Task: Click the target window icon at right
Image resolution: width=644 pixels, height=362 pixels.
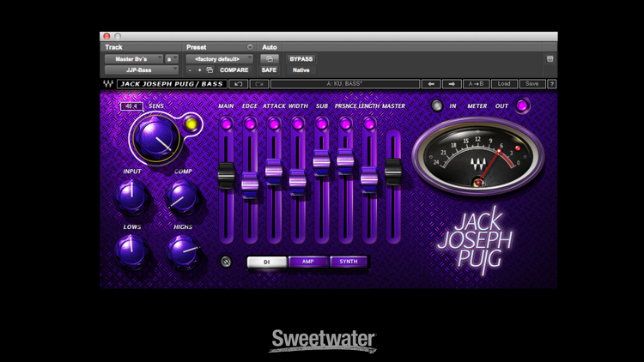Action: tap(550, 59)
